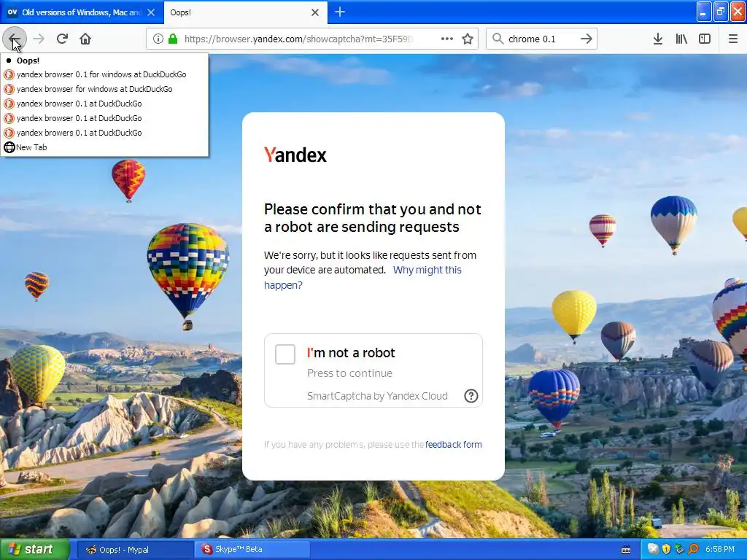Screen dimensions: 747x560
Task: Show site information via the info icon
Action: (158, 39)
